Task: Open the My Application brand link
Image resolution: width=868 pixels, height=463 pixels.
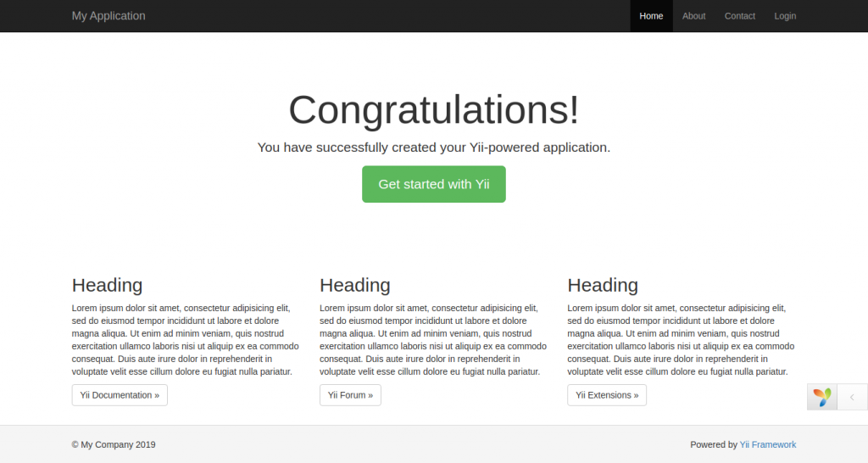Action: click(x=108, y=16)
